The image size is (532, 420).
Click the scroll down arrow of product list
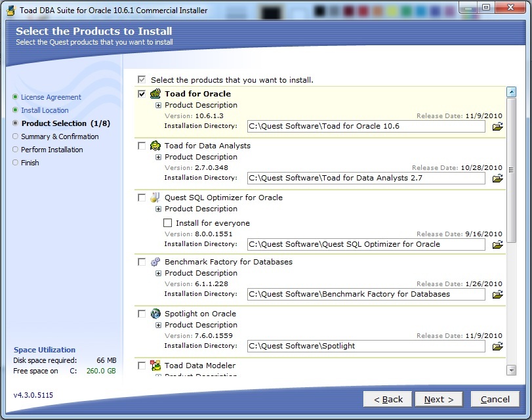point(511,369)
